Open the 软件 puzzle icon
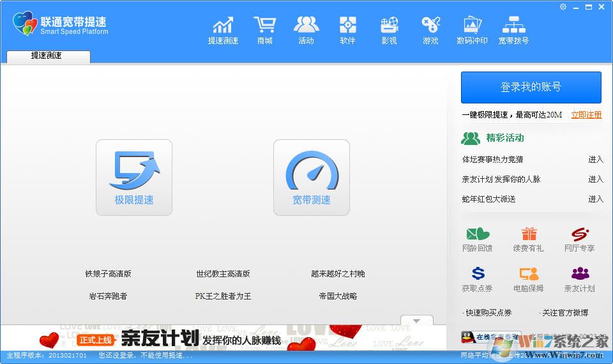 click(347, 31)
